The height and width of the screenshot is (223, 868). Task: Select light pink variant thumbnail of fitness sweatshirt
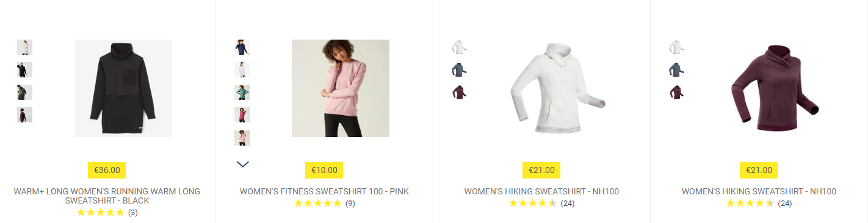pyautogui.click(x=242, y=138)
